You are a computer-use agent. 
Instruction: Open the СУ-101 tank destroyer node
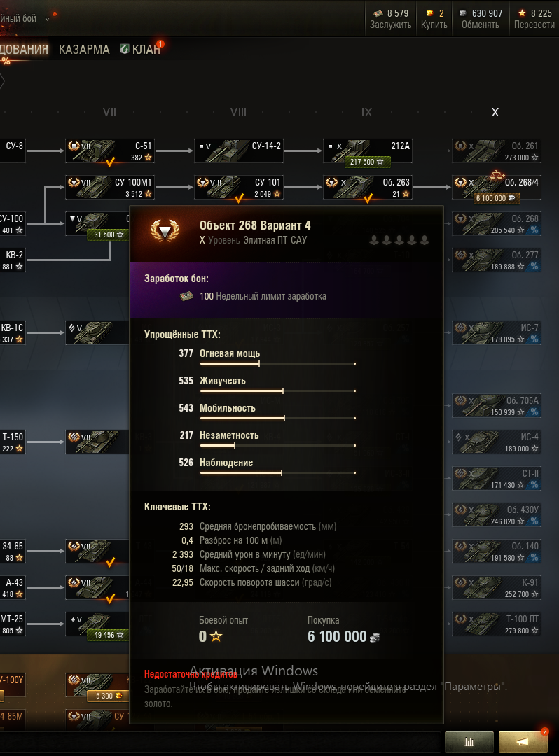pyautogui.click(x=239, y=187)
